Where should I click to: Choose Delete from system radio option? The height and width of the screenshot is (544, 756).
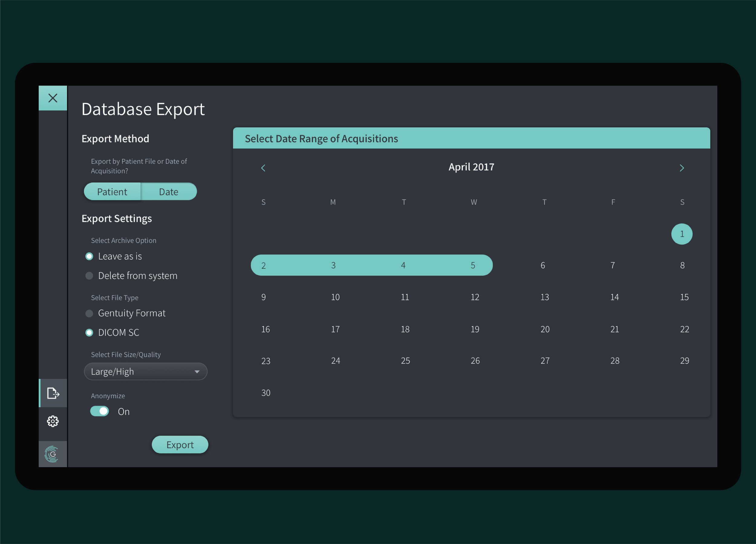click(x=89, y=276)
